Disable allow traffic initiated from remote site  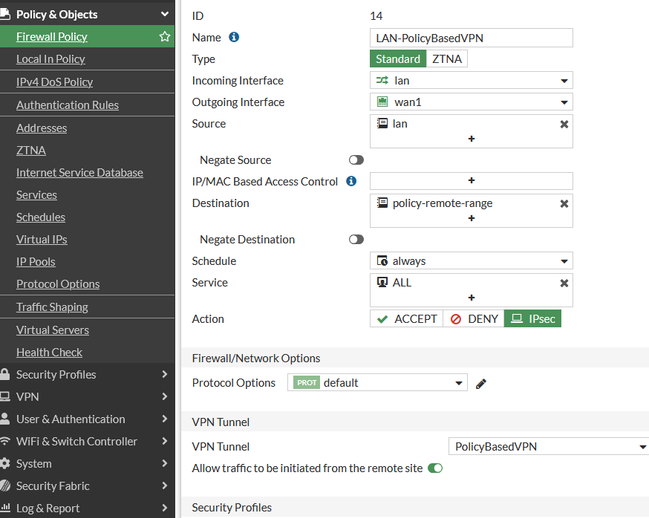click(x=435, y=468)
